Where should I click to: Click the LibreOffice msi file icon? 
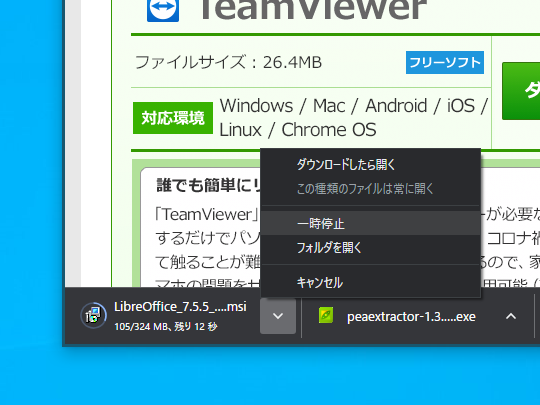93,315
